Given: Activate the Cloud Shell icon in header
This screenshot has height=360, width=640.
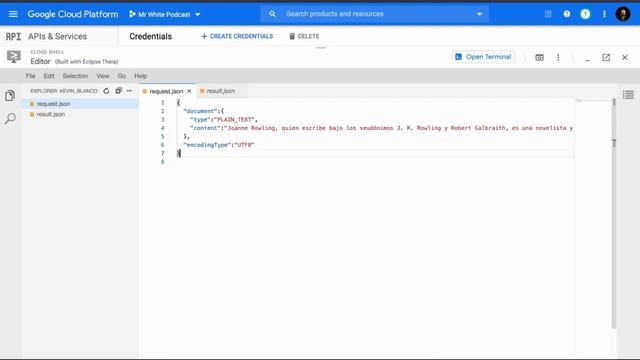Looking at the screenshot, I should 548,14.
